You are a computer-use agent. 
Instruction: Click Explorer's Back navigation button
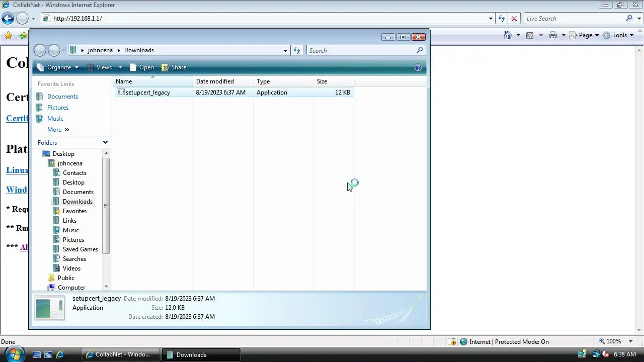[x=40, y=50]
